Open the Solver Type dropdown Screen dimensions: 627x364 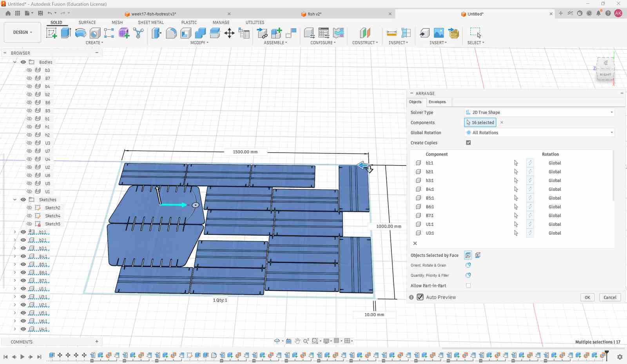tap(539, 112)
